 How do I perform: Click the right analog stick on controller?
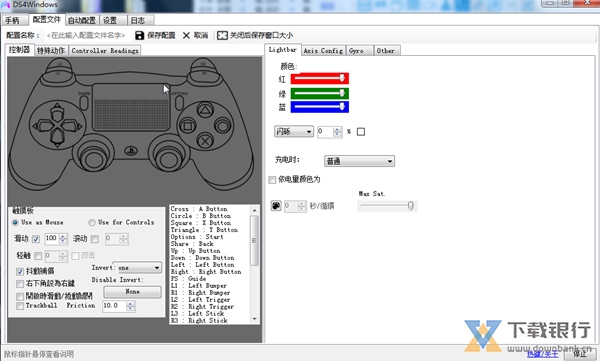pyautogui.click(x=168, y=157)
